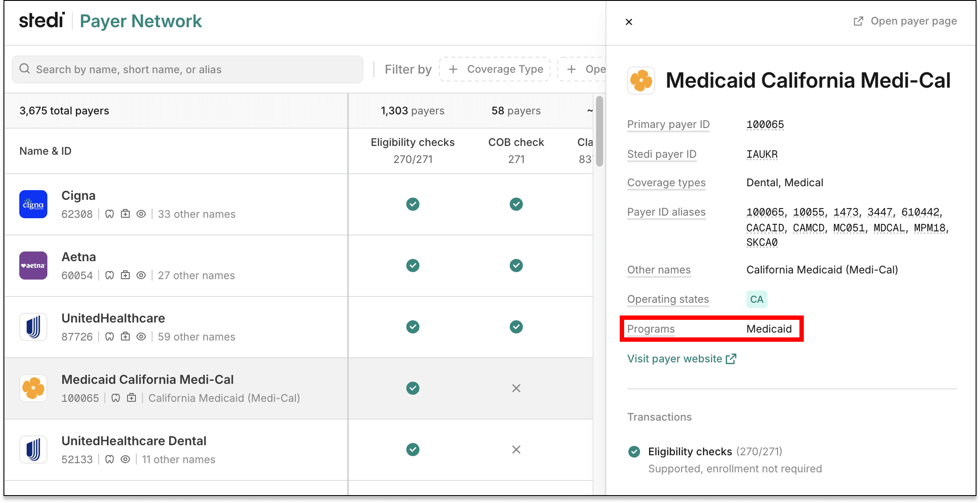Click the eye icon beside 52133
The image size is (980, 503).
(x=125, y=459)
